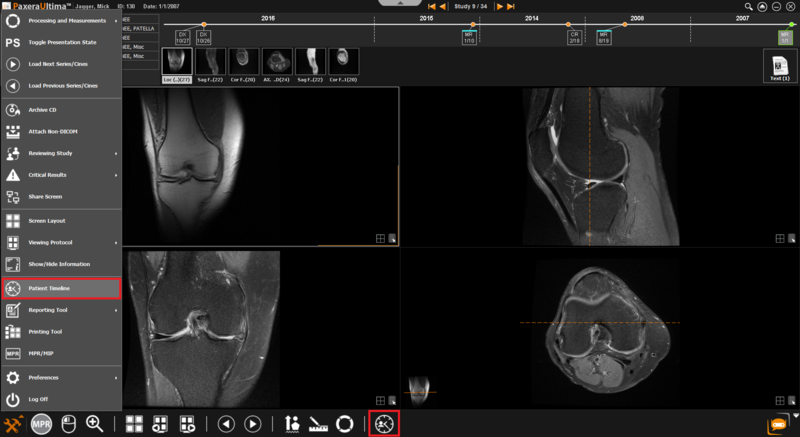
Task: Open the Printing Tool menu item
Action: coord(60,331)
